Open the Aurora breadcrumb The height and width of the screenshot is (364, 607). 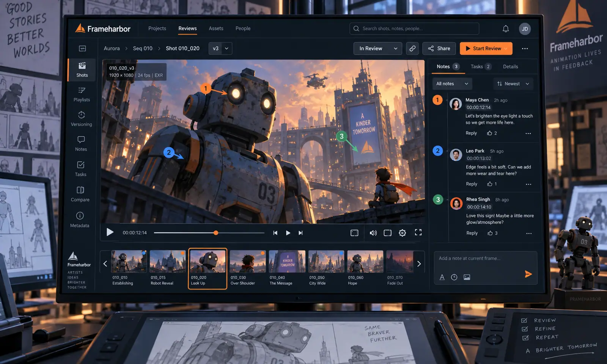[112, 49]
